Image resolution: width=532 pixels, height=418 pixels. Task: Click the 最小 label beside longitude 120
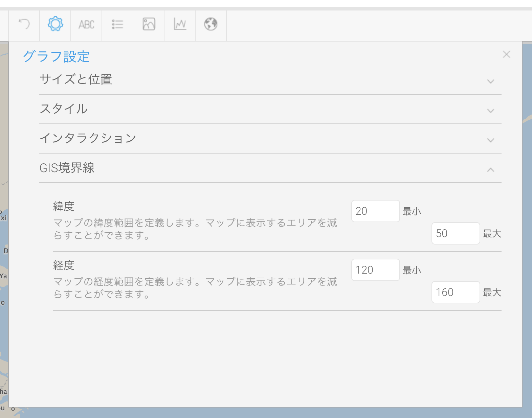click(x=412, y=270)
